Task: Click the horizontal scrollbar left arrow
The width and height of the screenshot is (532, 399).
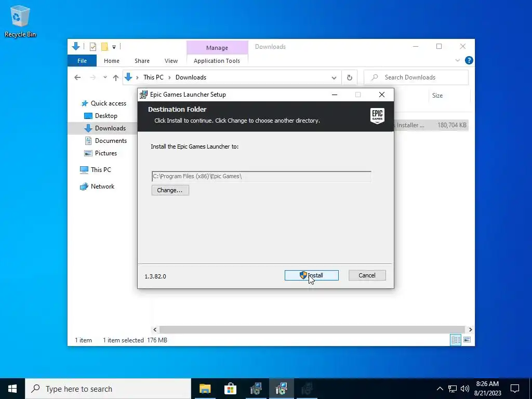Action: coord(155,329)
